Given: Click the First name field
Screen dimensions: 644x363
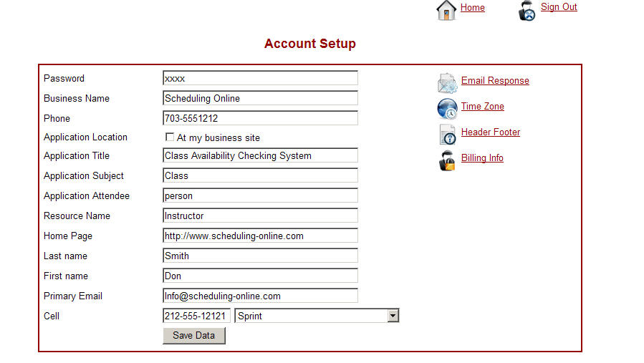Looking at the screenshot, I should (x=260, y=276).
